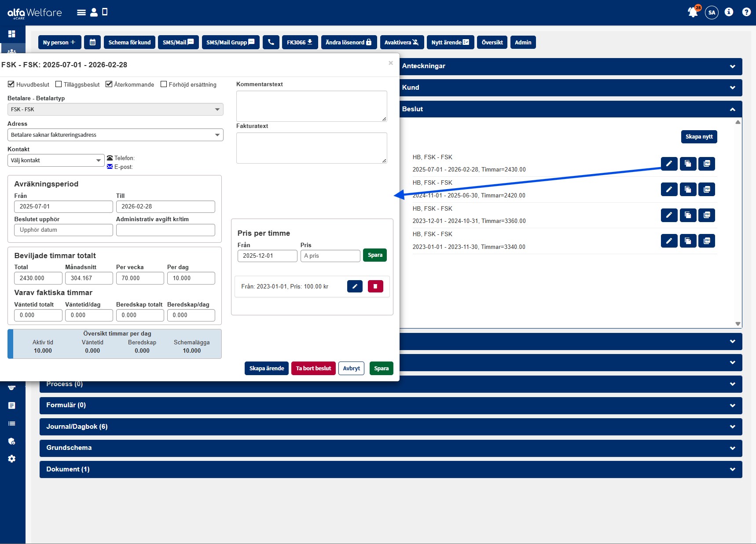The width and height of the screenshot is (756, 544).
Task: Open the settings gear in sidebar
Action: (12, 459)
